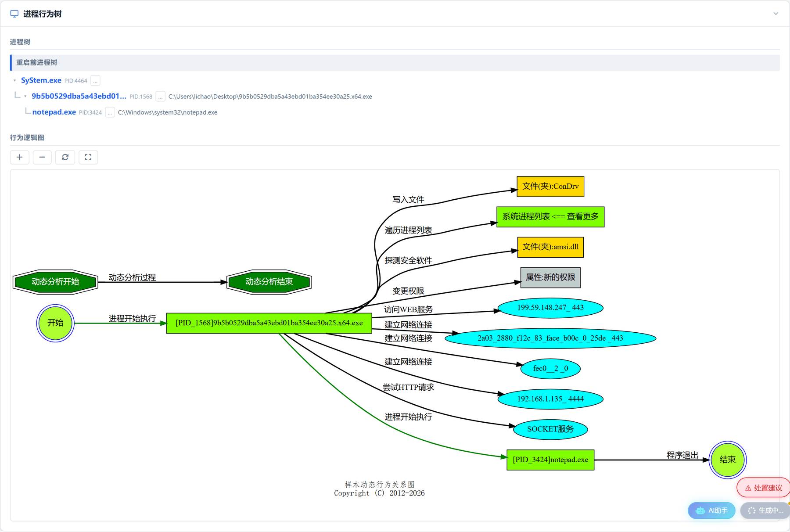Select SyStem.exe in the process tree
Viewport: 790px width, 532px height.
tap(41, 80)
